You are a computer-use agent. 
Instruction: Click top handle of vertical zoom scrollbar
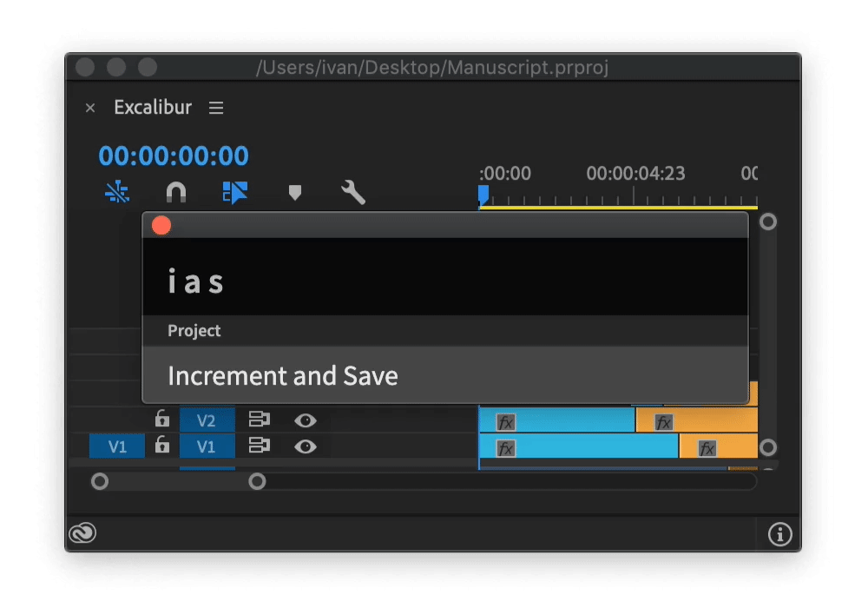pyautogui.click(x=768, y=221)
